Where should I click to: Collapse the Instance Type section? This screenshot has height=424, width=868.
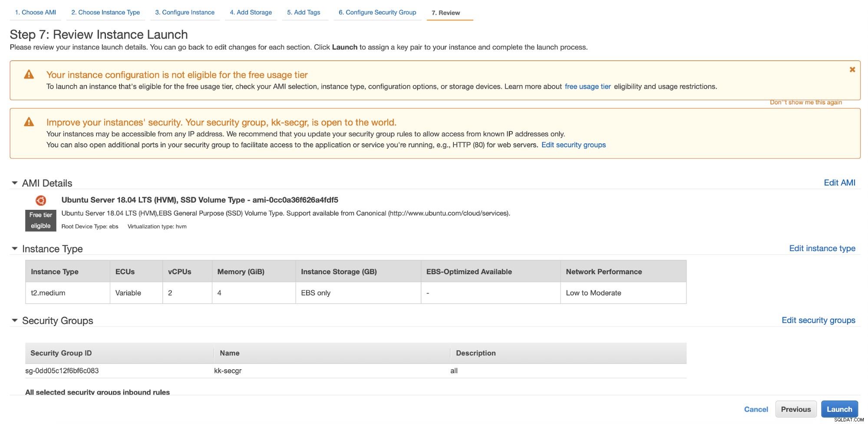click(15, 249)
